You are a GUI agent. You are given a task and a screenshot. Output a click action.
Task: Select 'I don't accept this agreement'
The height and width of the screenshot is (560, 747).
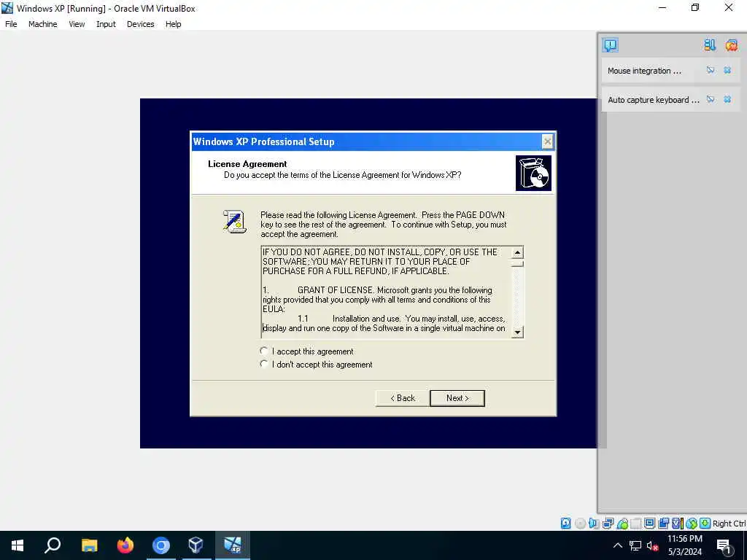coord(317,365)
